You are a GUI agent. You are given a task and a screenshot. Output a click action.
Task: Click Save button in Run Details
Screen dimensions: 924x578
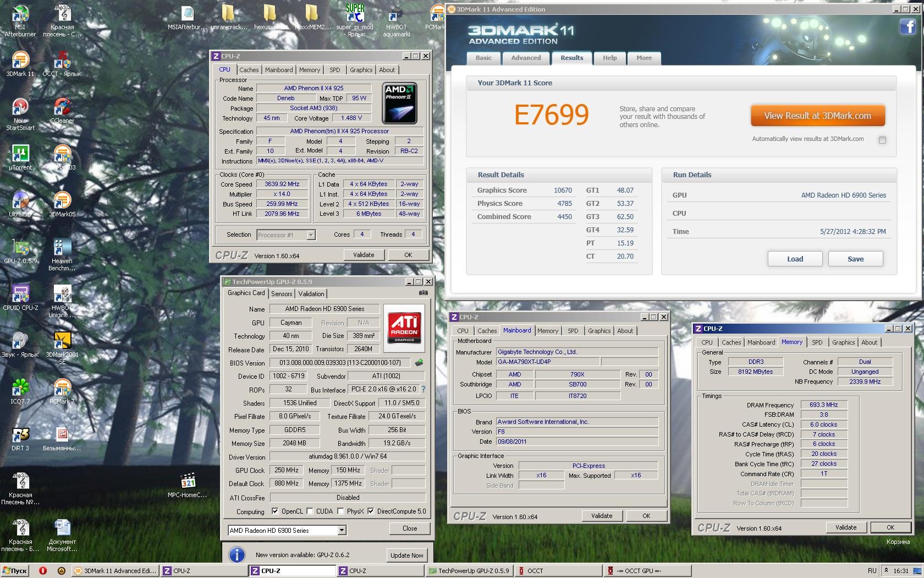point(856,259)
